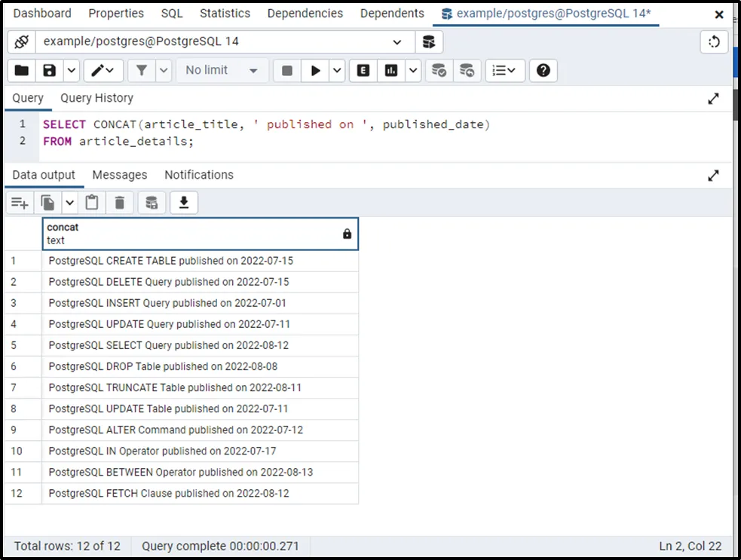This screenshot has height=560, width=741.
Task: Switch to the Messages tab
Action: 119,175
